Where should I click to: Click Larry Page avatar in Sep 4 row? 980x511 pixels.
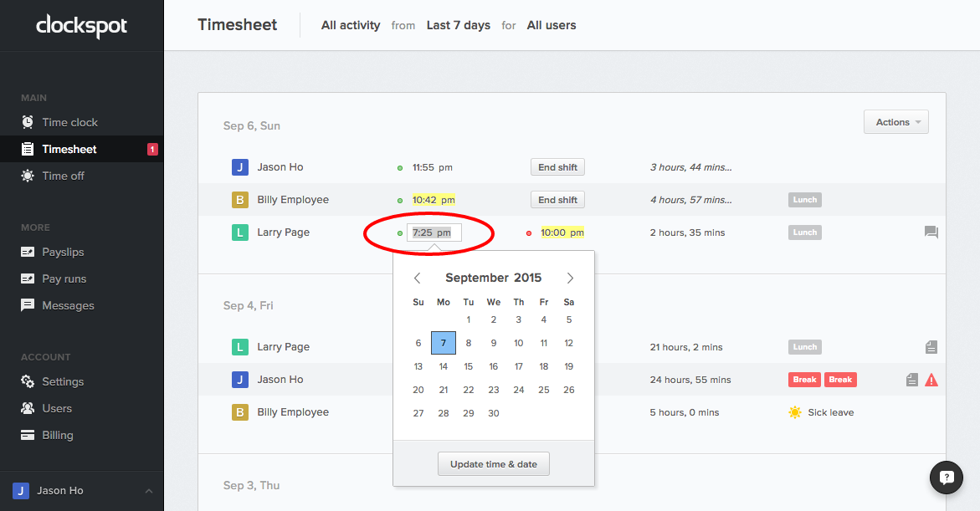pos(240,347)
